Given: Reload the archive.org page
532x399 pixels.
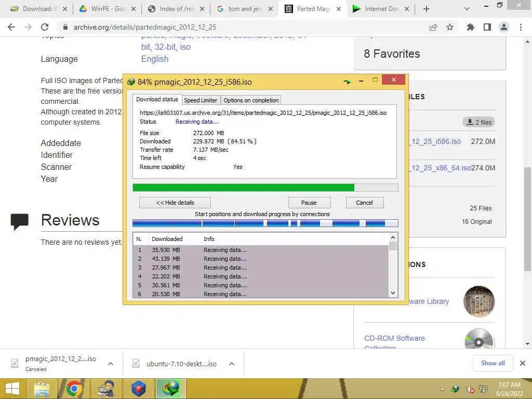Looking at the screenshot, I should 45,27.
